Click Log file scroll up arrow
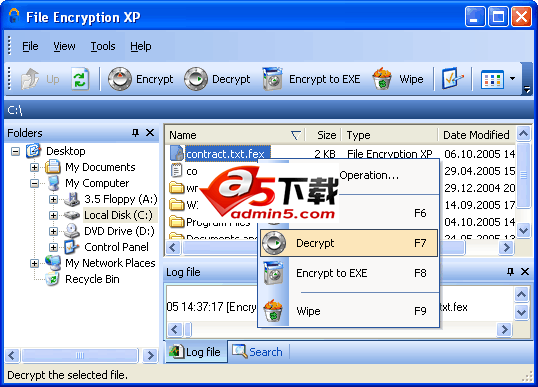Image resolution: width=538 pixels, height=387 pixels. click(522, 294)
